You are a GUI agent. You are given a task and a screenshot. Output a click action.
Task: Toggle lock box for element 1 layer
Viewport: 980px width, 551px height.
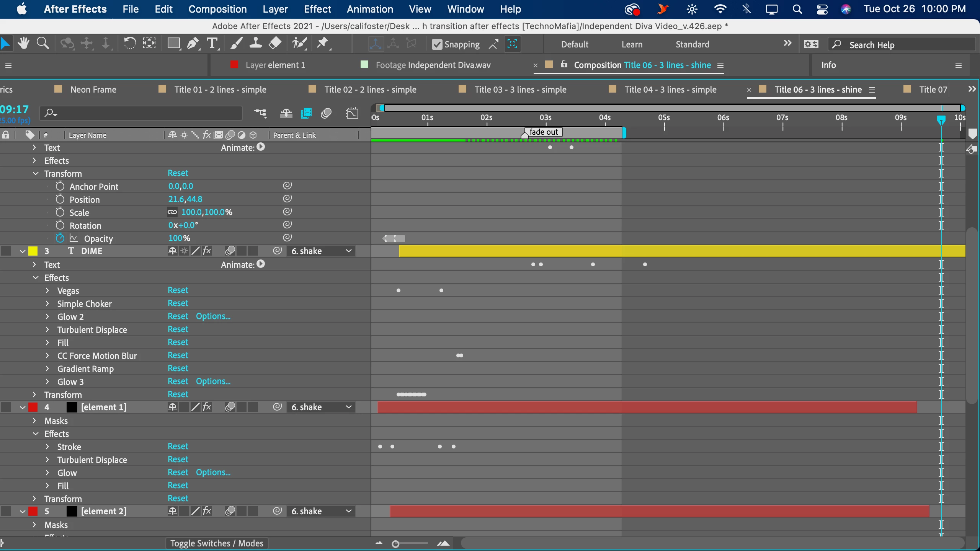point(6,407)
